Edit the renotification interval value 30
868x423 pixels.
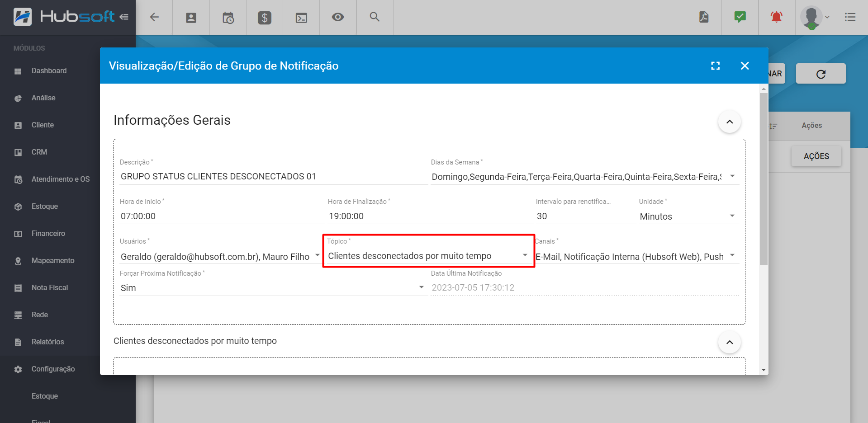tap(585, 216)
